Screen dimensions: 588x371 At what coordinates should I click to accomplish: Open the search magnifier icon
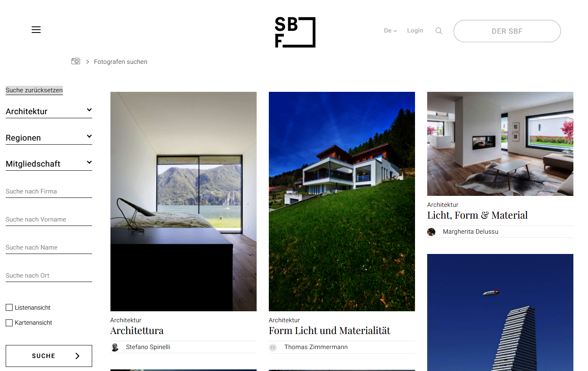[x=439, y=31]
